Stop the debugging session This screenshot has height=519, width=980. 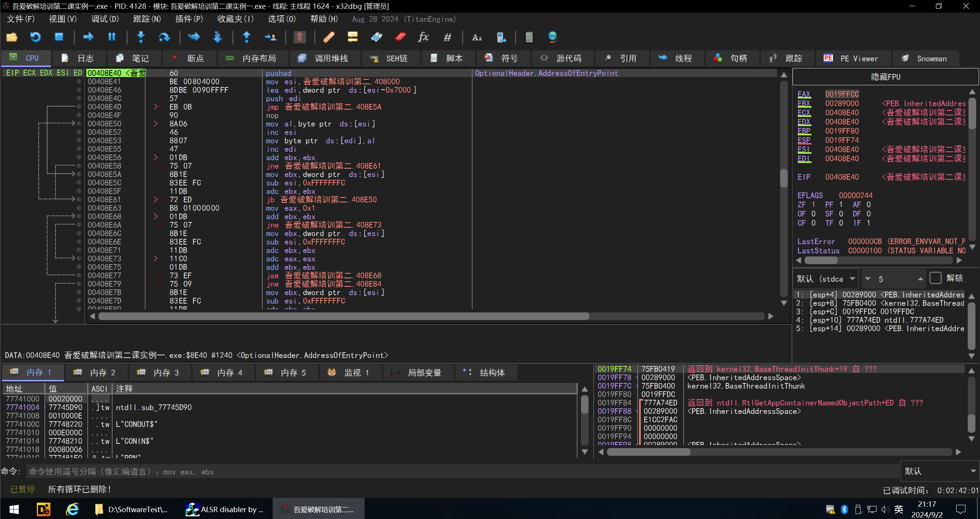coord(59,37)
